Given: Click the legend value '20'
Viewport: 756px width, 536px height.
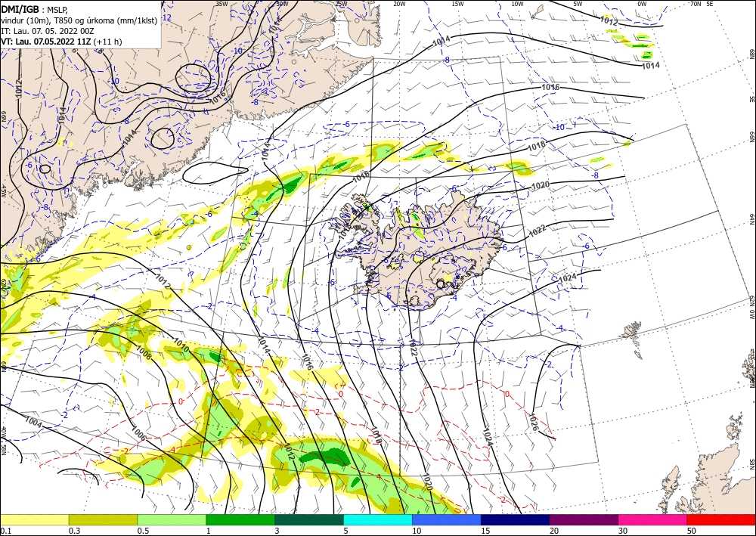Looking at the screenshot, I should coord(554,531).
